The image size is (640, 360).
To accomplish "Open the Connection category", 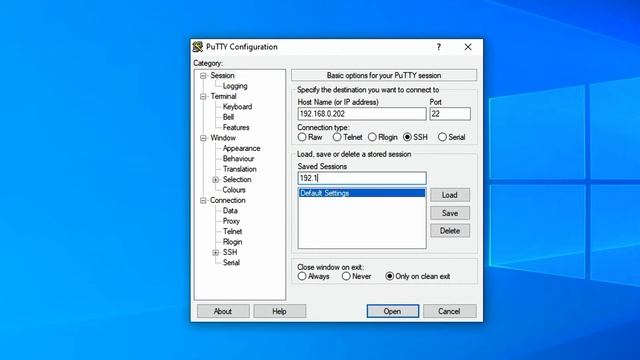I will [228, 200].
